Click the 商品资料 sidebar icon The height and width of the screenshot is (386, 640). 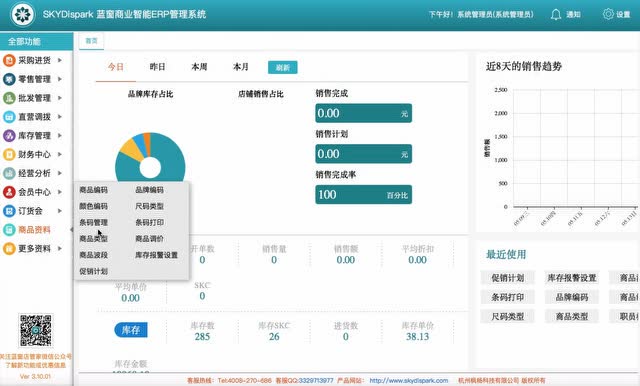click(x=9, y=230)
